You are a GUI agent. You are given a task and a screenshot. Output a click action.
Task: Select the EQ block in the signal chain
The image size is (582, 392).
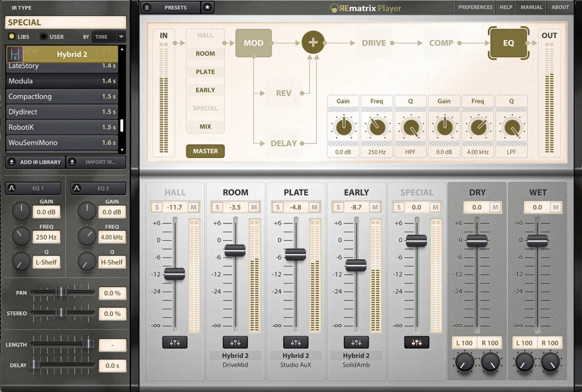click(x=508, y=43)
